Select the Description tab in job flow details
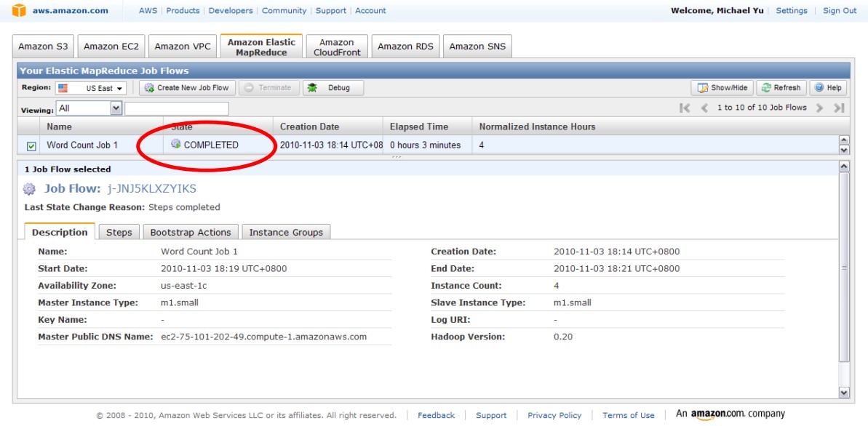 tap(60, 232)
